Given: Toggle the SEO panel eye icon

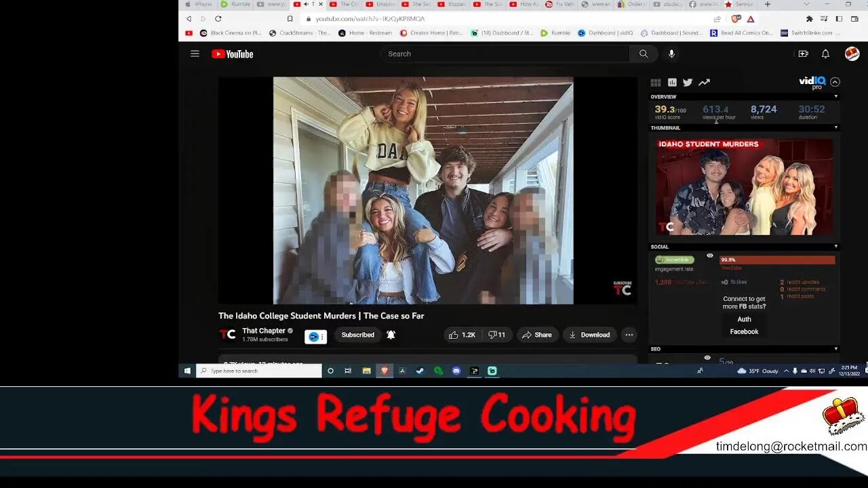Looking at the screenshot, I should coord(707,358).
